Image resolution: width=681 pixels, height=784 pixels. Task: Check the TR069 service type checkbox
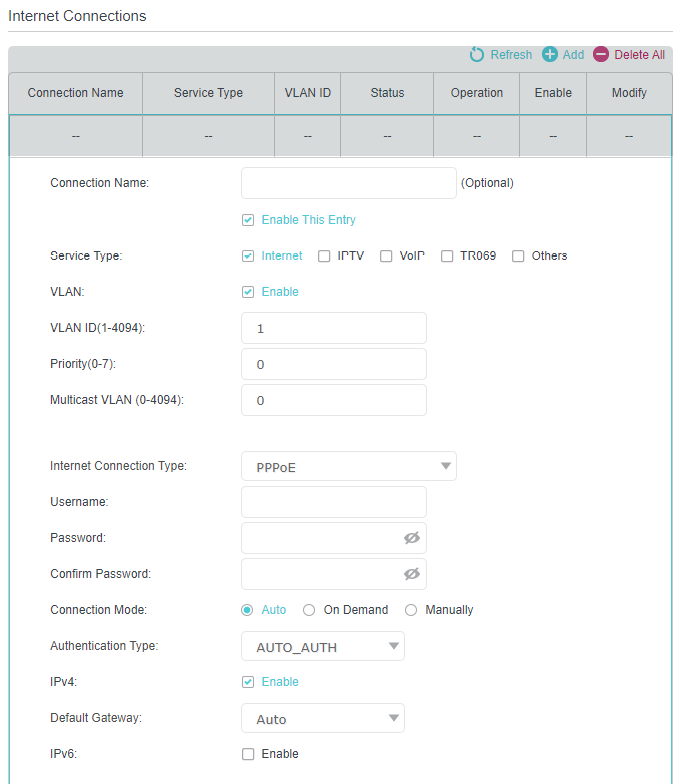tap(447, 256)
